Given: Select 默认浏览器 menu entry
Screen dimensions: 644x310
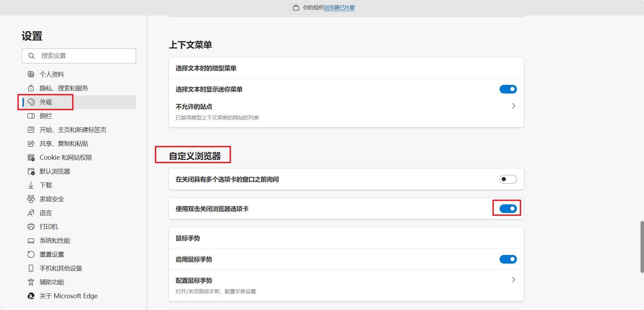Looking at the screenshot, I should tap(79, 171).
